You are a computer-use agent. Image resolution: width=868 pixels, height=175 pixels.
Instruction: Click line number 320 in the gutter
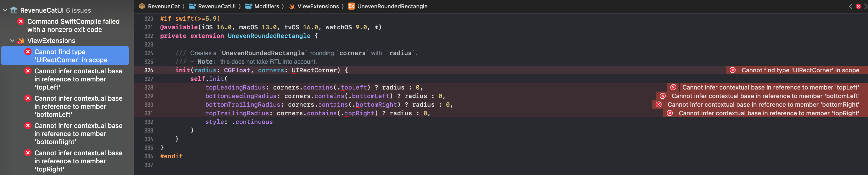pos(149,19)
